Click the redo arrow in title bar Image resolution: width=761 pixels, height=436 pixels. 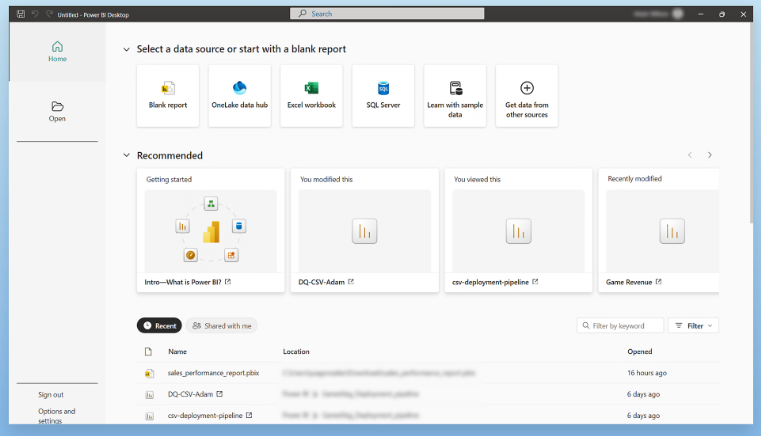[49, 14]
